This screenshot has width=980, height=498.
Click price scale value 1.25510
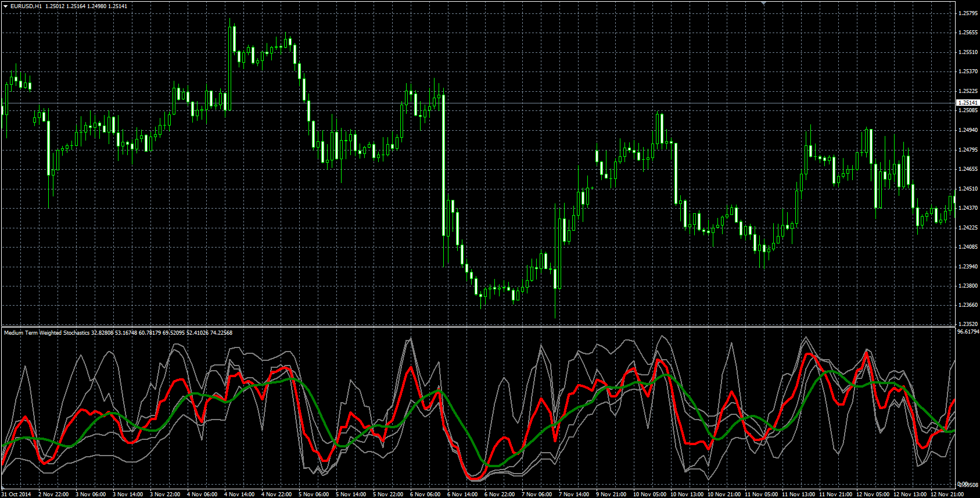coord(967,52)
